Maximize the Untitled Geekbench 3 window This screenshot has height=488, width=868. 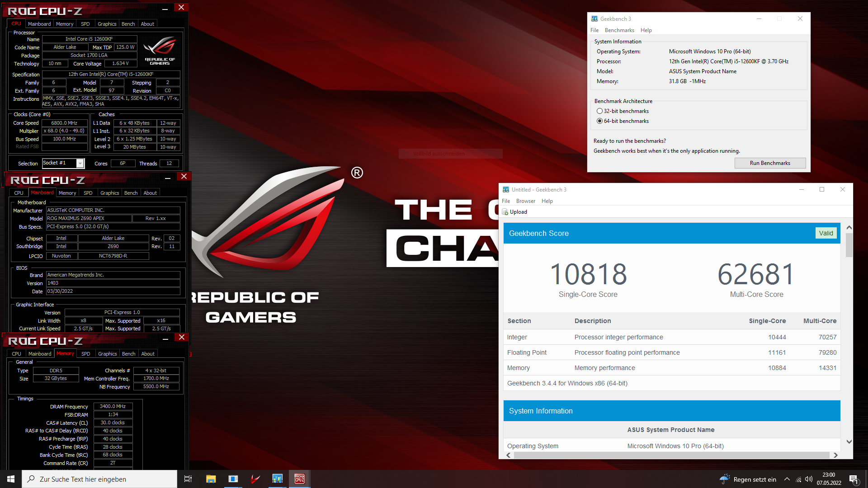point(822,189)
